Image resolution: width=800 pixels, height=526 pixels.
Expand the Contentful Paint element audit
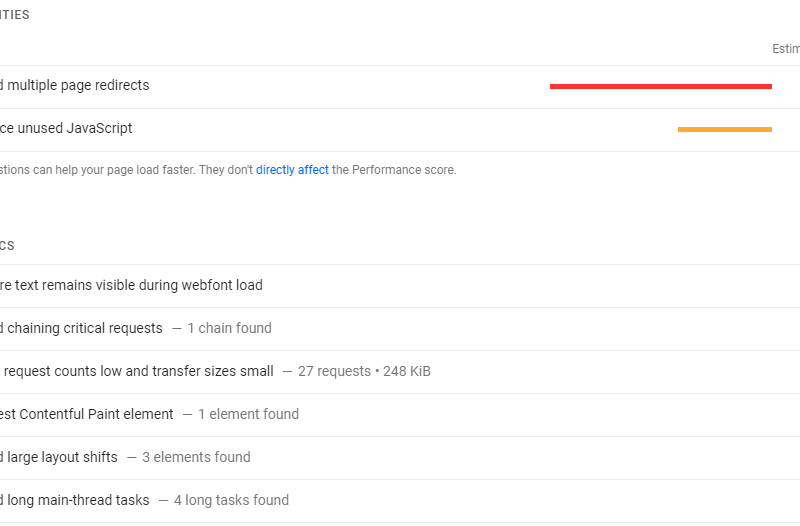87,414
